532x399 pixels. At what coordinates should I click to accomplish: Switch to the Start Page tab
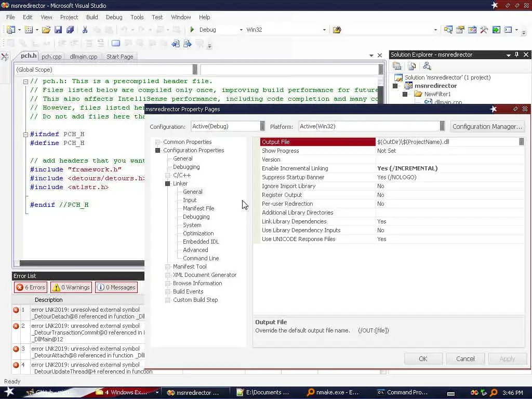tap(120, 57)
